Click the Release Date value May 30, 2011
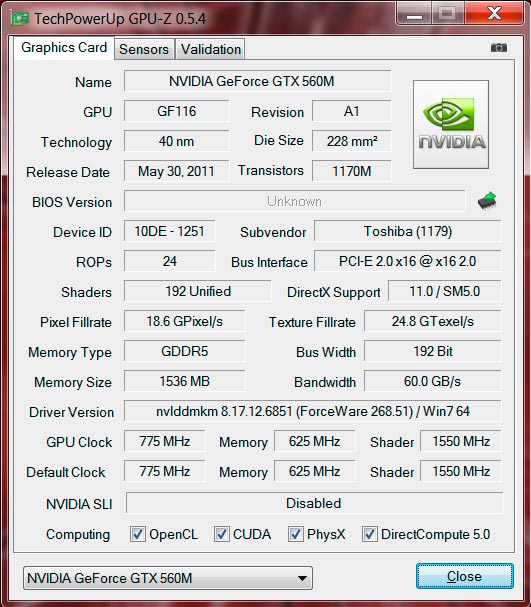Viewport: 531px width, 607px height. pyautogui.click(x=176, y=171)
